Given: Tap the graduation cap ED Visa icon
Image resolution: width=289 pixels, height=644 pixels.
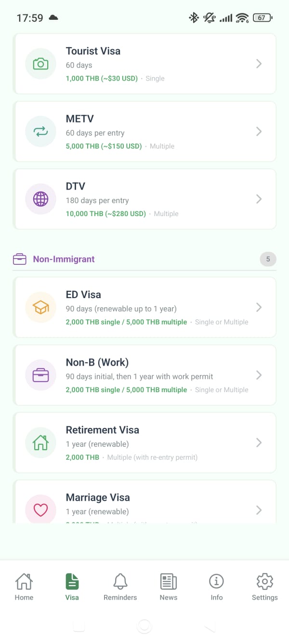Looking at the screenshot, I should (40, 307).
